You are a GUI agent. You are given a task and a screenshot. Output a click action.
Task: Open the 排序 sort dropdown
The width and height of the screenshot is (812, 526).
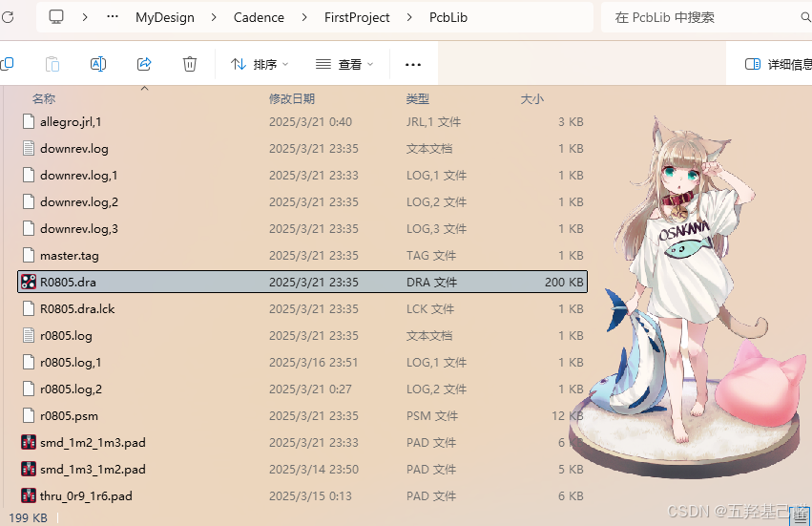pyautogui.click(x=260, y=64)
